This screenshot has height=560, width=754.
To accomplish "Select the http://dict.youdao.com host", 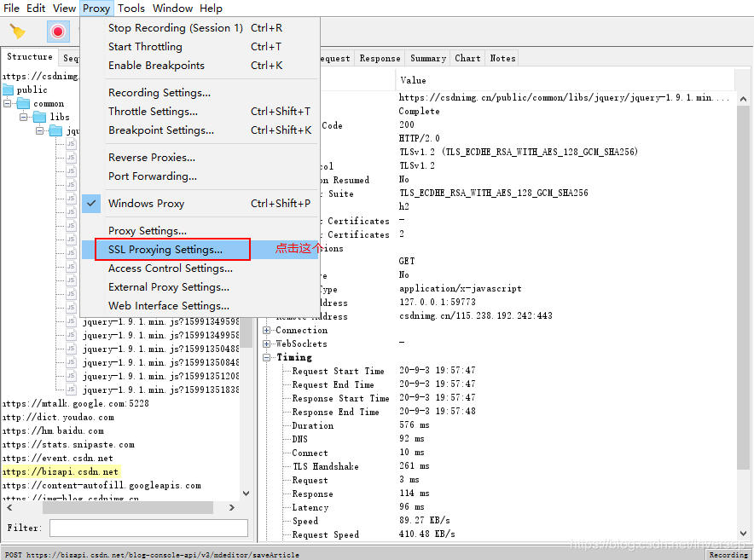I will tap(59, 418).
